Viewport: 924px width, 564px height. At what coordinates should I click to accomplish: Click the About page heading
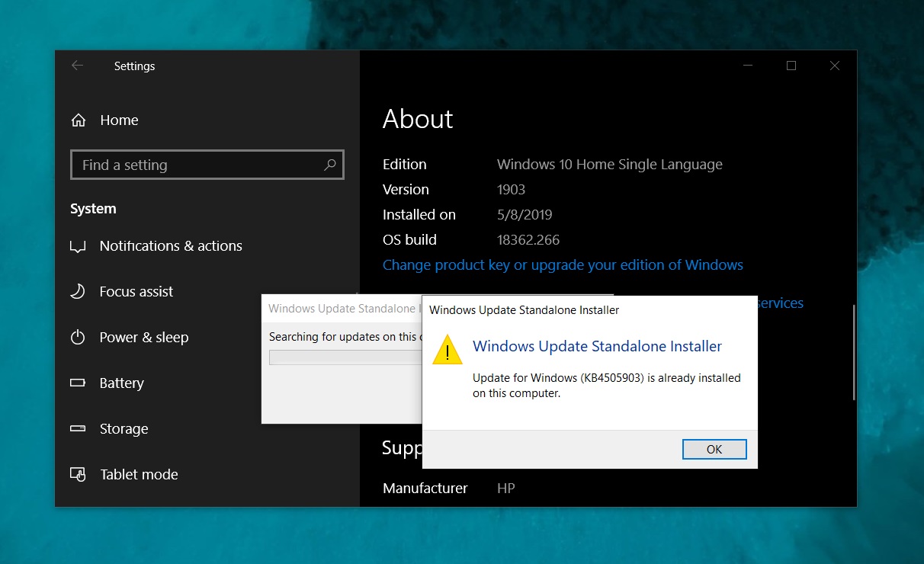tap(418, 119)
